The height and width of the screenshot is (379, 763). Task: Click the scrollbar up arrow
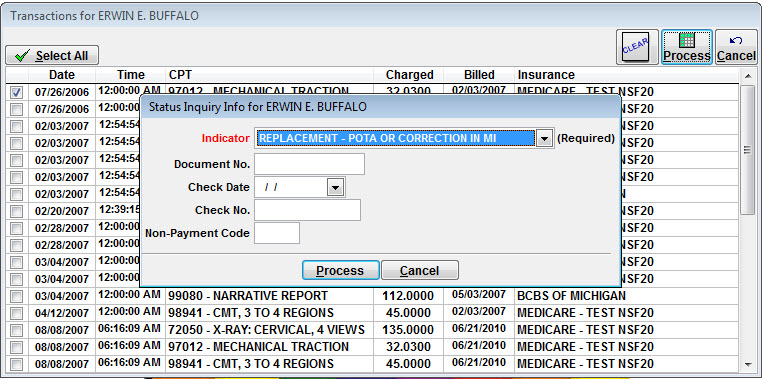(x=748, y=75)
